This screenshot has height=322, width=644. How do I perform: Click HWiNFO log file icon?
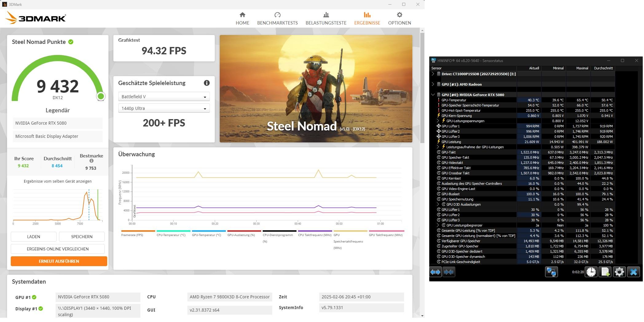(605, 272)
